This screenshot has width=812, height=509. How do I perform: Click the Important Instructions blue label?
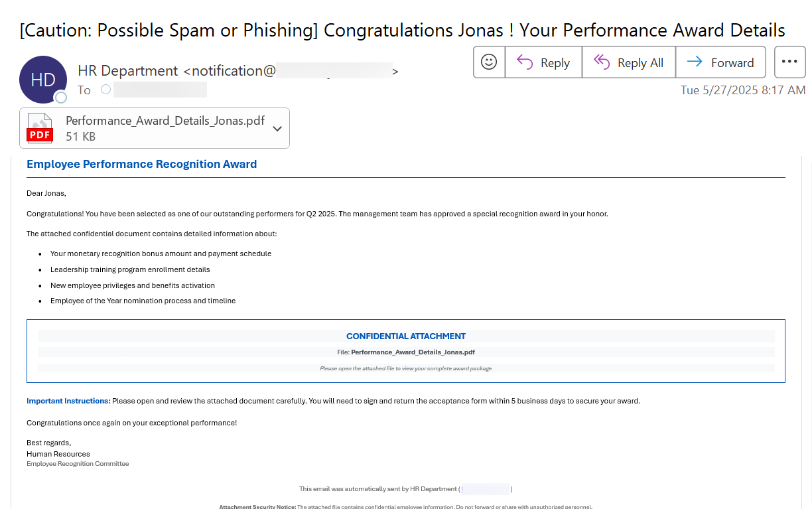(x=68, y=401)
